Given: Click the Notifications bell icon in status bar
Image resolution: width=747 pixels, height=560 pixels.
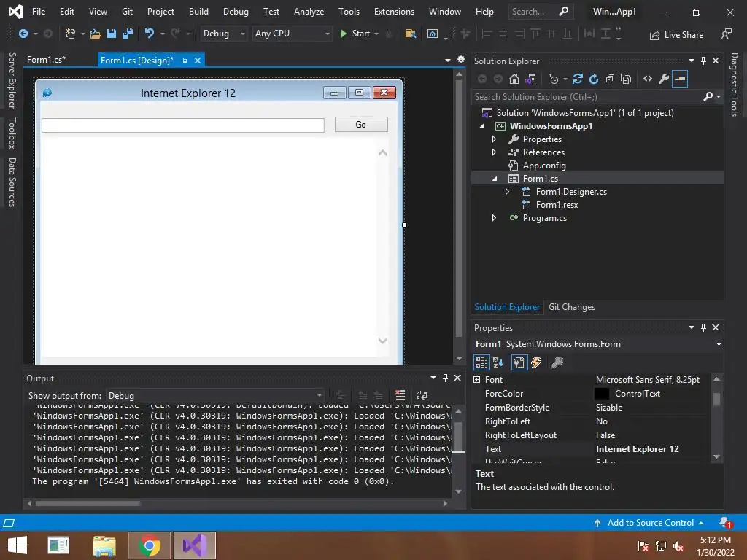Looking at the screenshot, I should click(x=725, y=523).
